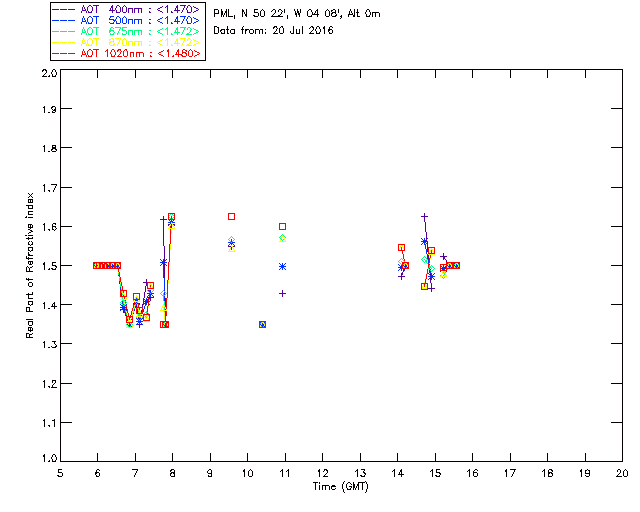Click the red dashed line sample in legend
Viewport: 640px width, 512px height.
click(x=64, y=53)
